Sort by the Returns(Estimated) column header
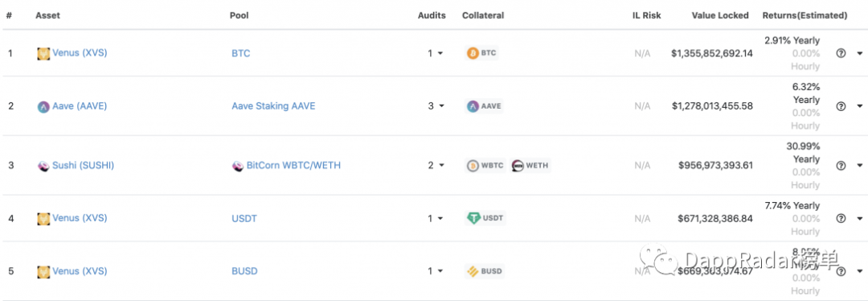868x301 pixels. tap(805, 15)
